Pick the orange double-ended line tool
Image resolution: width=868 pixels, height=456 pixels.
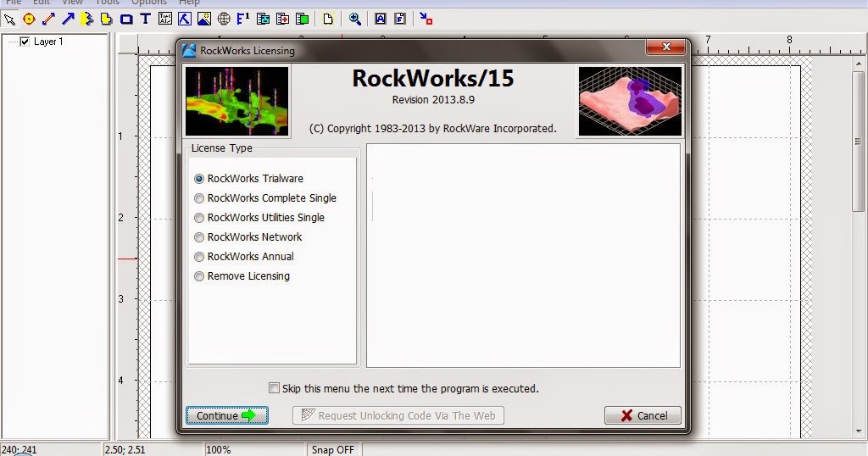(48, 19)
